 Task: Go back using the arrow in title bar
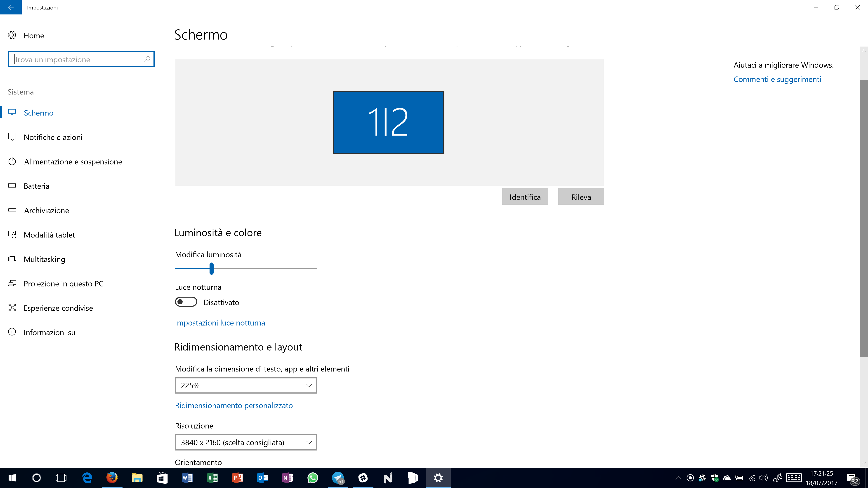coord(11,7)
